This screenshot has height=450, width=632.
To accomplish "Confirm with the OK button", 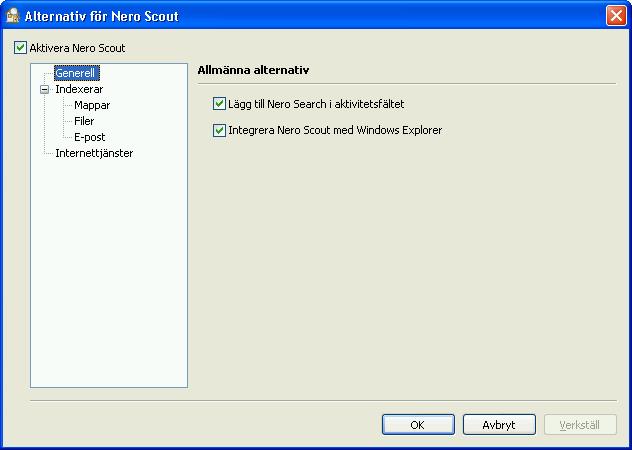I will pos(418,425).
